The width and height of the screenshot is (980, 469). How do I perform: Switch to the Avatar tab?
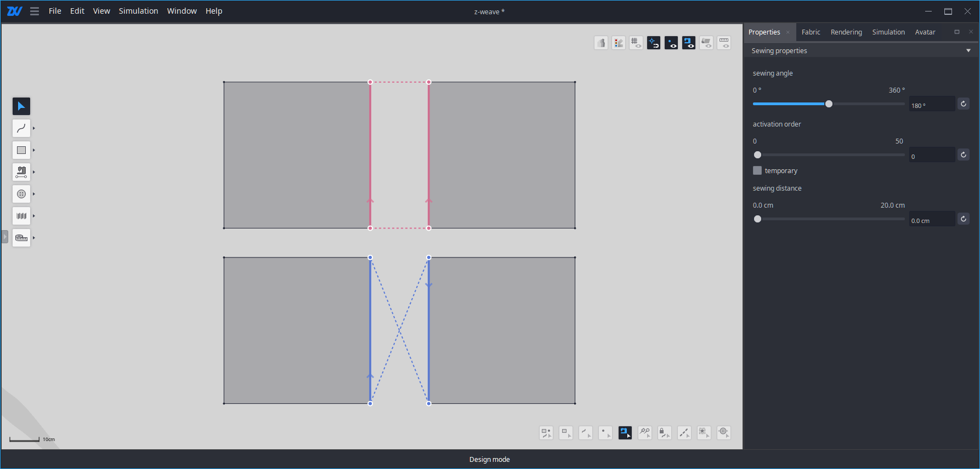925,32
